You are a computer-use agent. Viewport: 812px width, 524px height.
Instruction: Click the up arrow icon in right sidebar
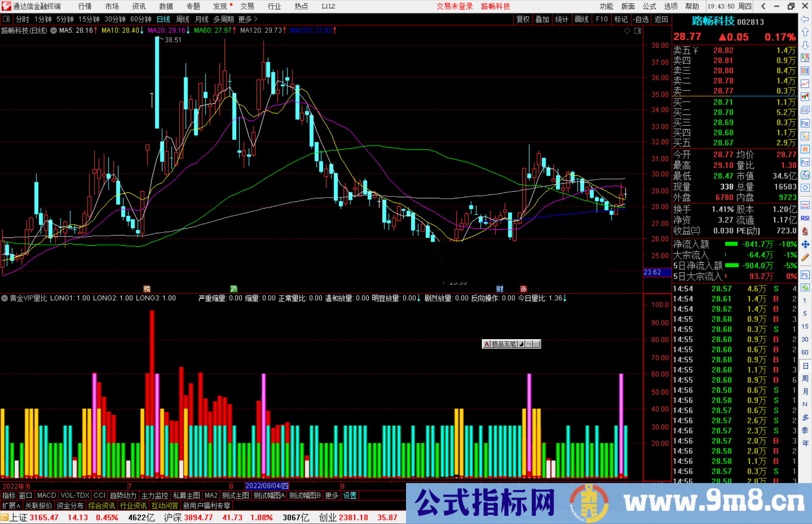pyautogui.click(x=805, y=32)
